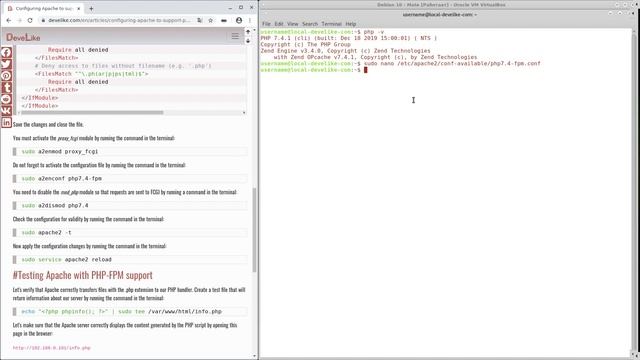
Task: Click the 'Testing Apache with PHP-FPM support' heading
Action: (x=82, y=275)
